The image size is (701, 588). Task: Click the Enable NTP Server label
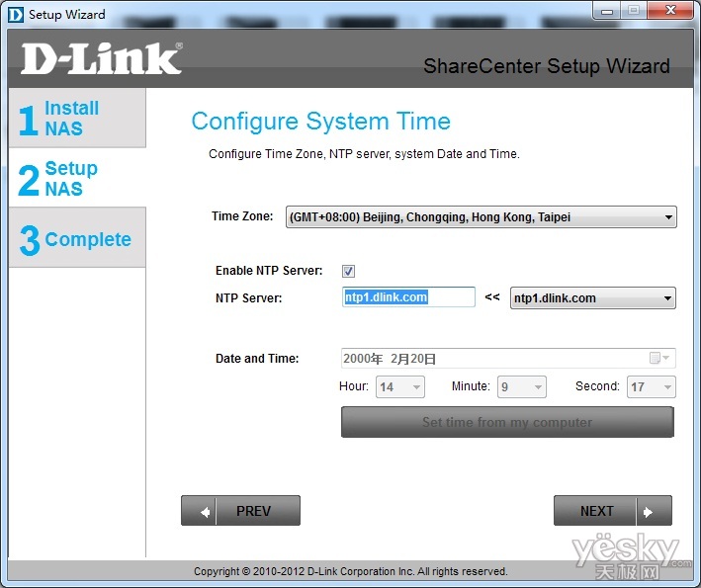pos(269,271)
